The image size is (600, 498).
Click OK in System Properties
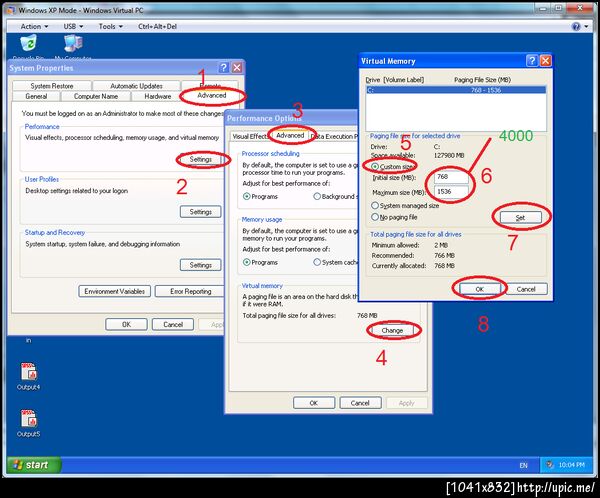(126, 324)
